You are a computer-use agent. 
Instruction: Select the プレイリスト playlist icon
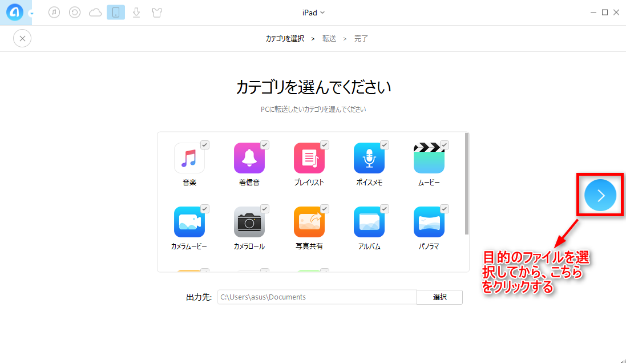309,158
